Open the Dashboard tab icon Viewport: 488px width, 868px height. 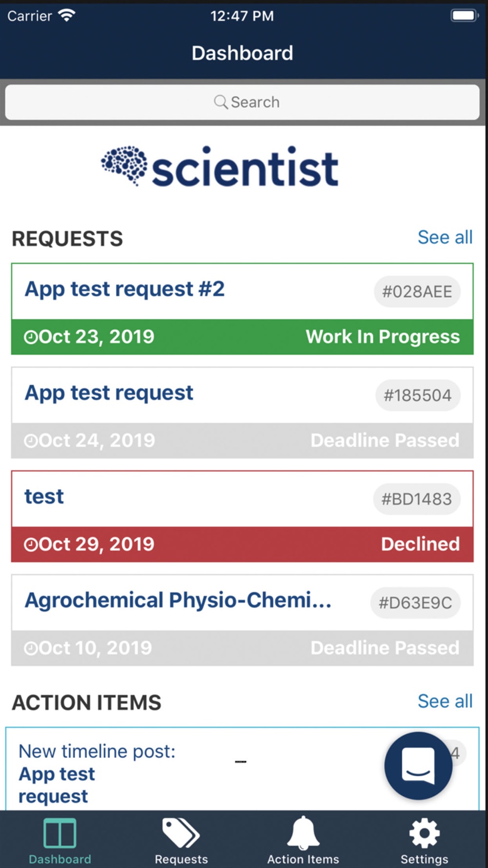click(60, 833)
